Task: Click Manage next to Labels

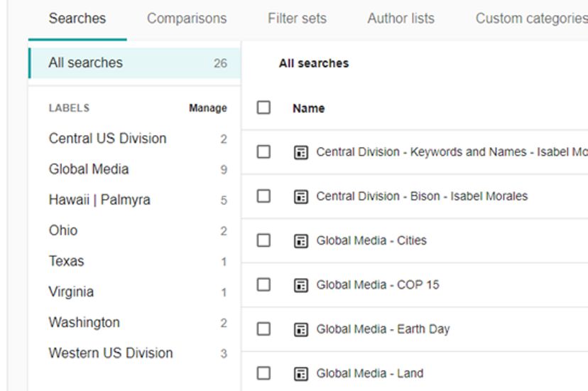Action: click(x=207, y=109)
